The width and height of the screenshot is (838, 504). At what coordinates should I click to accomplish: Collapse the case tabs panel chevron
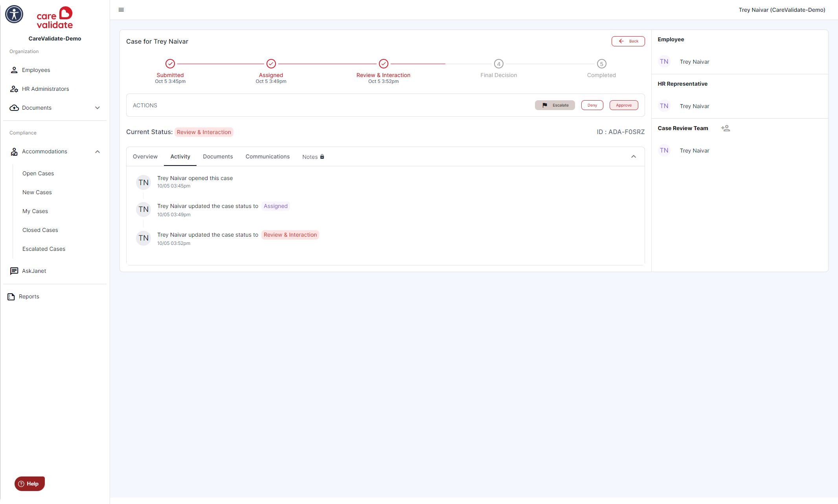(634, 156)
